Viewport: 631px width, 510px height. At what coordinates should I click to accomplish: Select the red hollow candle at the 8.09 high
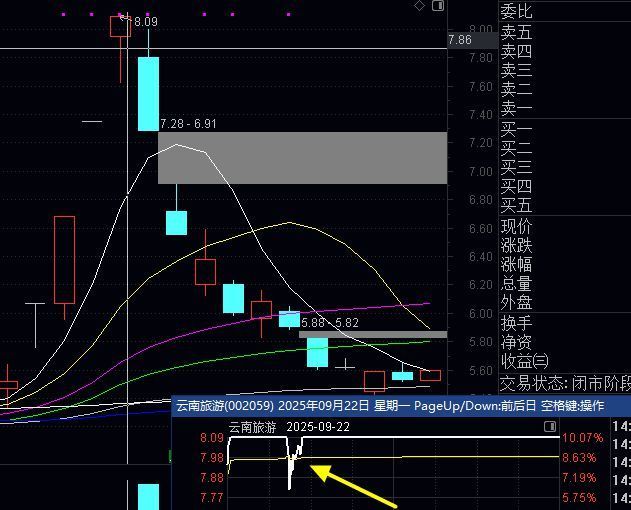click(120, 26)
